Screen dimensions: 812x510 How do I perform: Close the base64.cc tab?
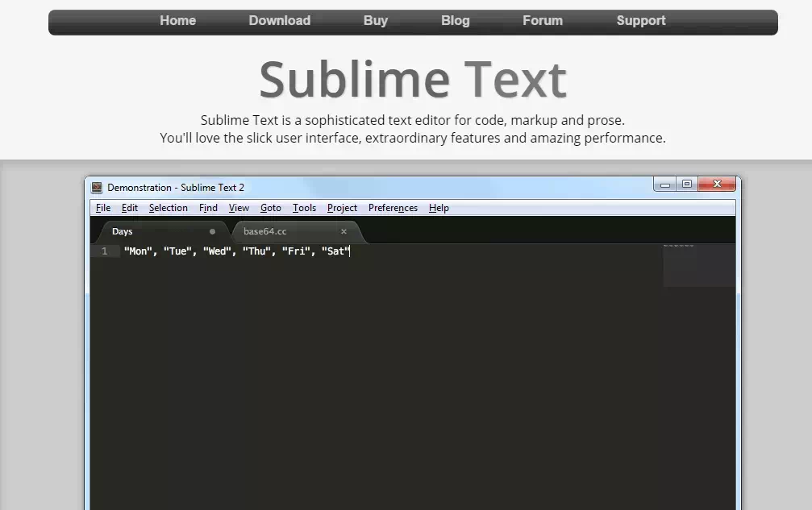tap(344, 232)
